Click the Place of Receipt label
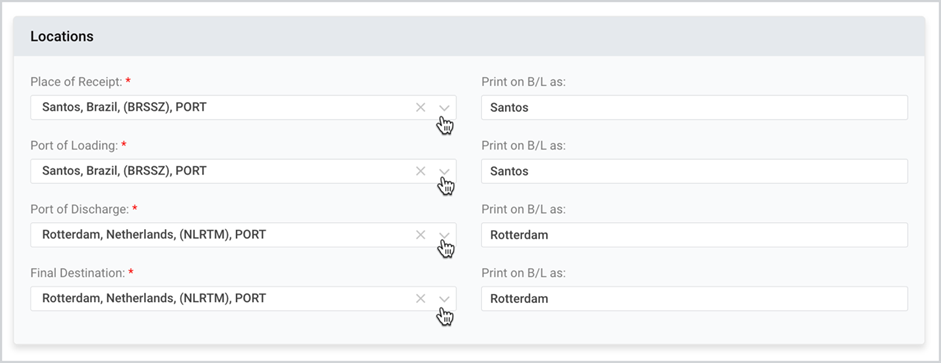941x363 pixels. click(x=76, y=82)
